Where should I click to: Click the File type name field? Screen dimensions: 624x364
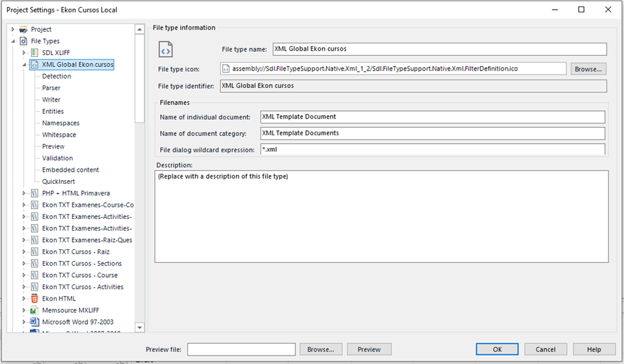(439, 49)
